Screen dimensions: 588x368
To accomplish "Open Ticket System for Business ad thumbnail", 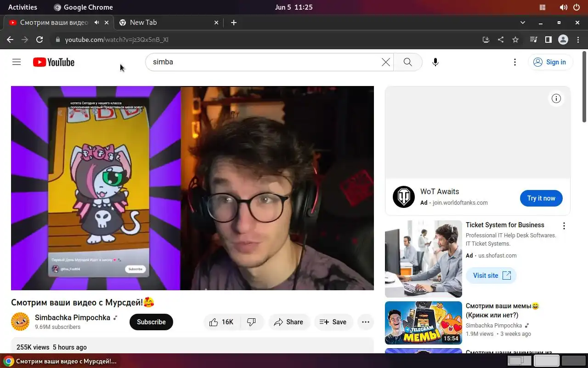I will [424, 259].
